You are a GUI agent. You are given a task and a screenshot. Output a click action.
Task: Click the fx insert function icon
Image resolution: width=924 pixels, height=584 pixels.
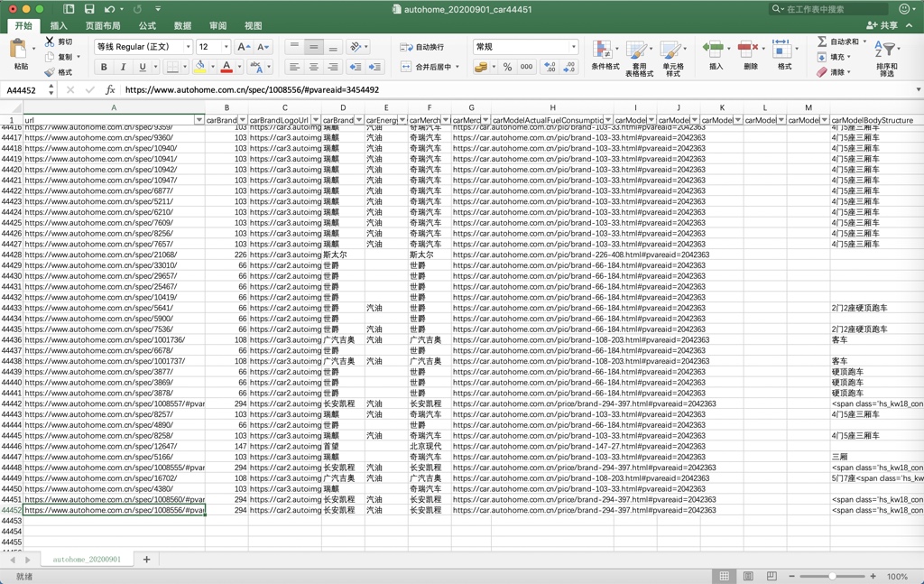tap(109, 90)
